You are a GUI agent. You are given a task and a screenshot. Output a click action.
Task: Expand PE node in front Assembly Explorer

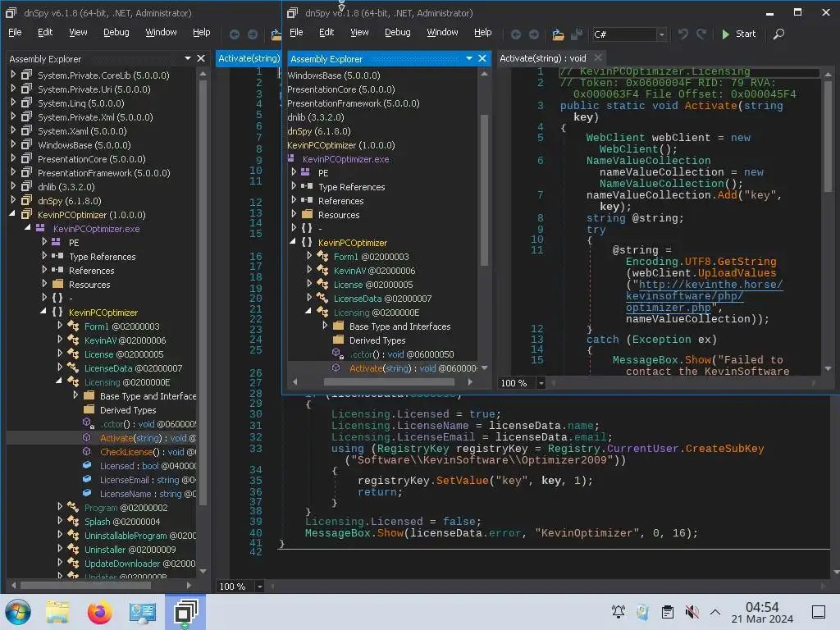click(x=294, y=172)
